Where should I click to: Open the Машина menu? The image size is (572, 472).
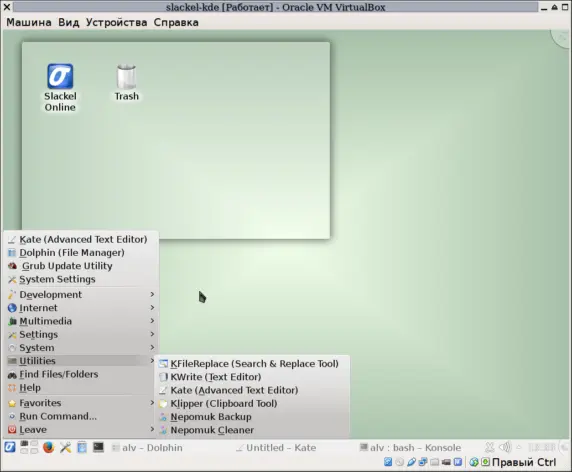pyautogui.click(x=29, y=22)
